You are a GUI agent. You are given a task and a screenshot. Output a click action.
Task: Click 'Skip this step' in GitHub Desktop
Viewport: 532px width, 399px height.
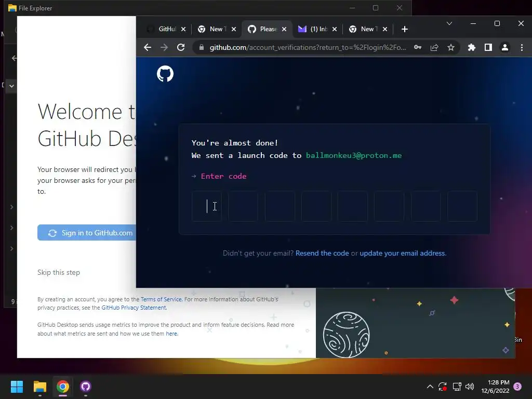[59, 272]
